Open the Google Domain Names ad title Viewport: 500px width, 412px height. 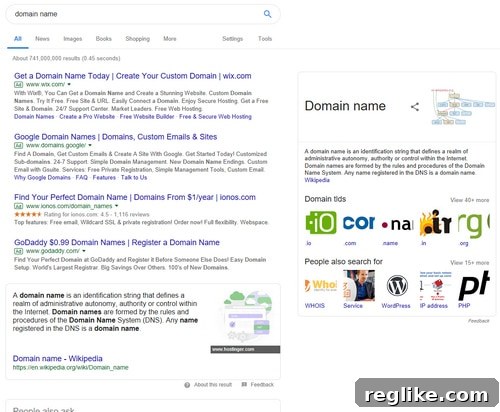(116, 137)
